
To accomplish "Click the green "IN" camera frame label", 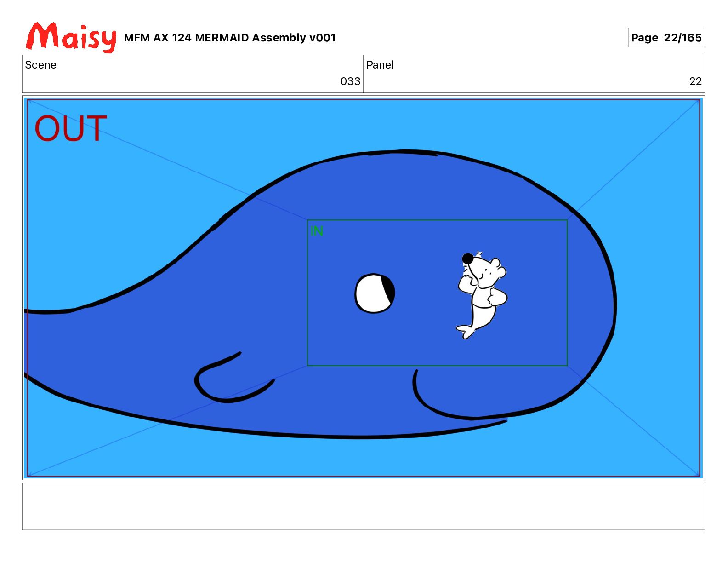I will [x=317, y=231].
